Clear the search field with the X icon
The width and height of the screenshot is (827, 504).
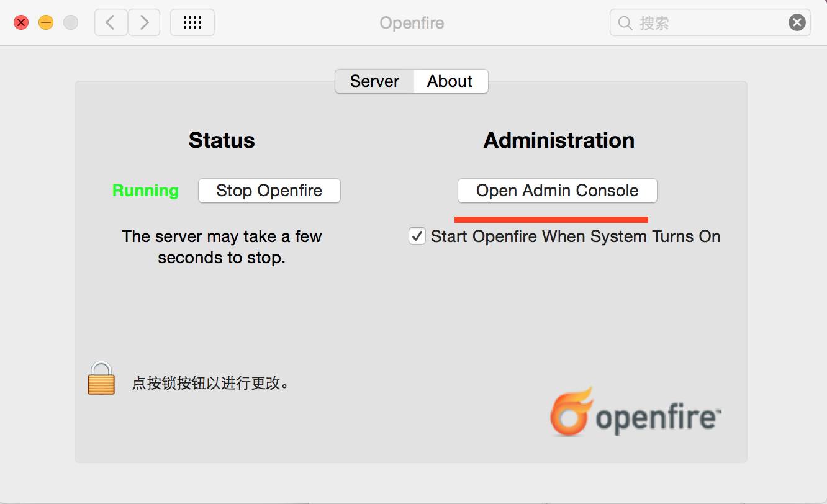click(x=797, y=23)
